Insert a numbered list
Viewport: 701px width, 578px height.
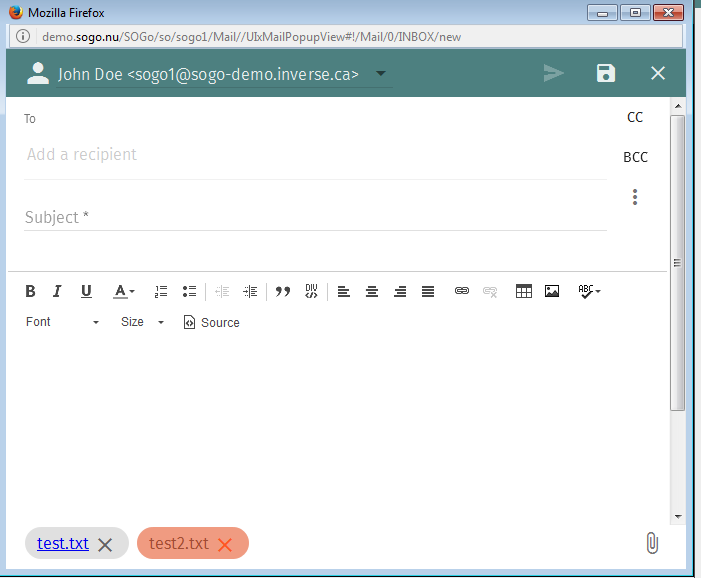click(x=161, y=291)
